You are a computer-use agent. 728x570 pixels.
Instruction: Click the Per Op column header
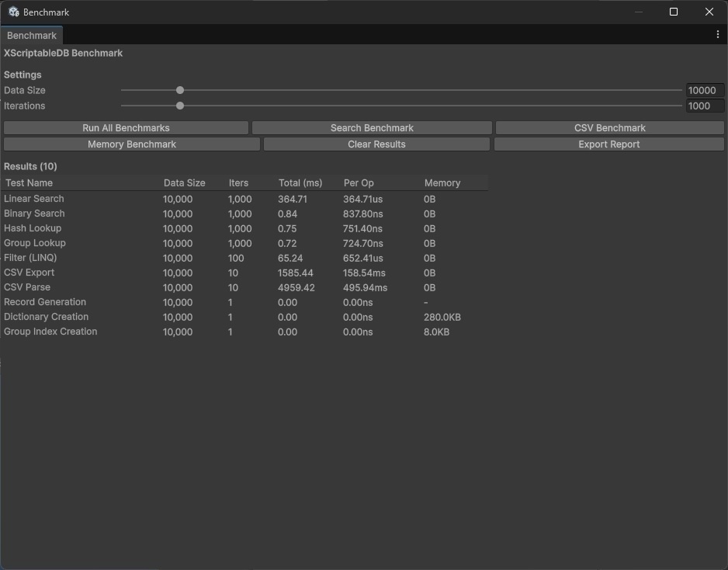359,183
